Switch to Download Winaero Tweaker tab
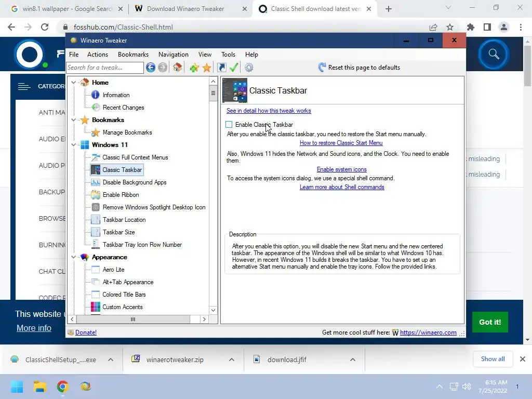 click(191, 9)
